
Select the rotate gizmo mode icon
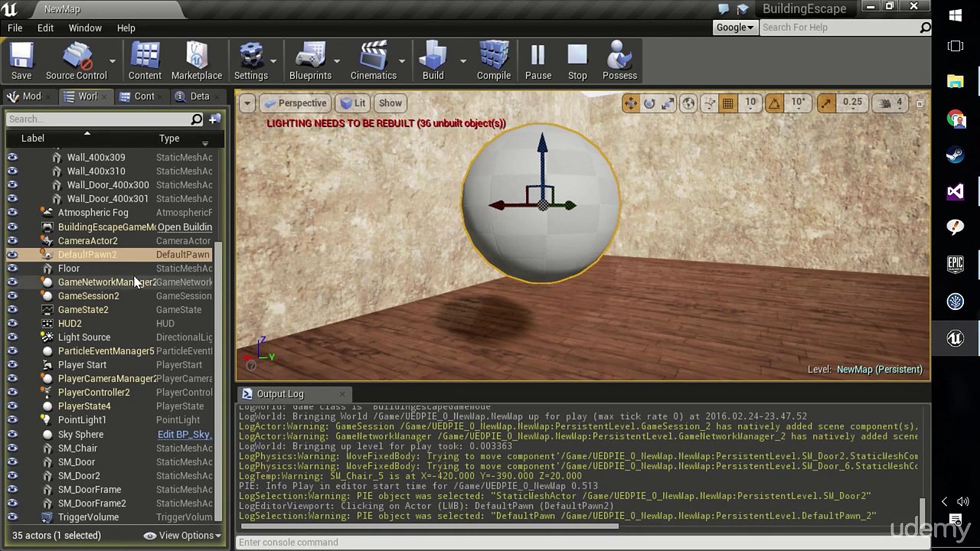coord(649,103)
